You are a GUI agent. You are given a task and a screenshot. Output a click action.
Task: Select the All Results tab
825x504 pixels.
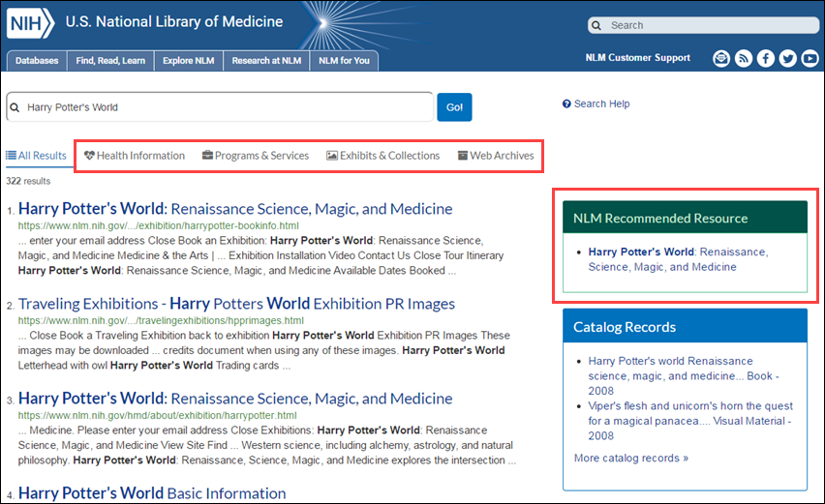coord(36,156)
